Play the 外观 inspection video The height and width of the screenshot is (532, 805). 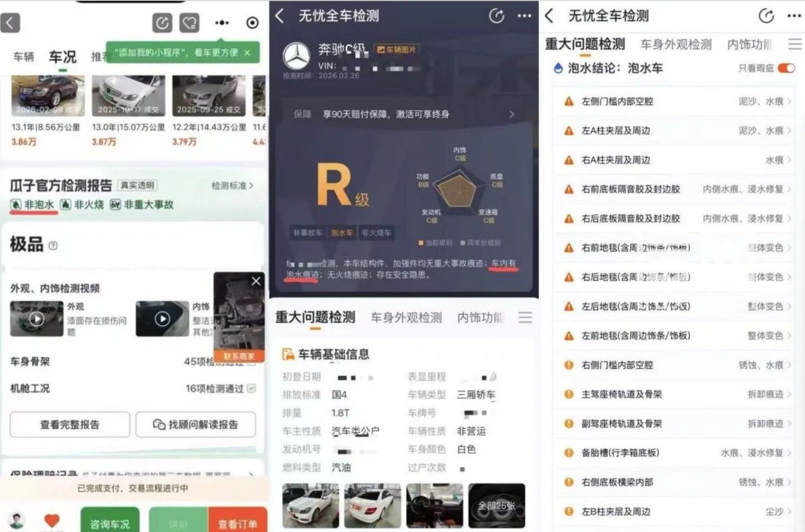36,319
